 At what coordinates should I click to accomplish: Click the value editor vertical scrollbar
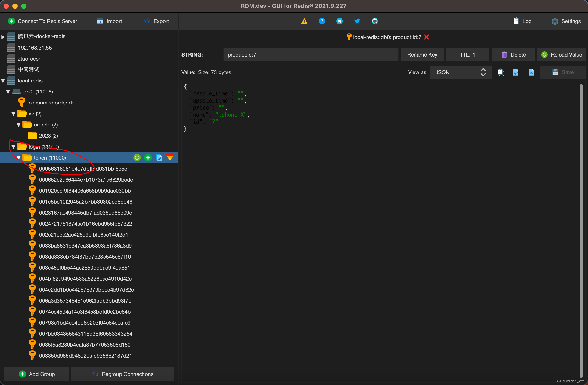tap(581, 231)
